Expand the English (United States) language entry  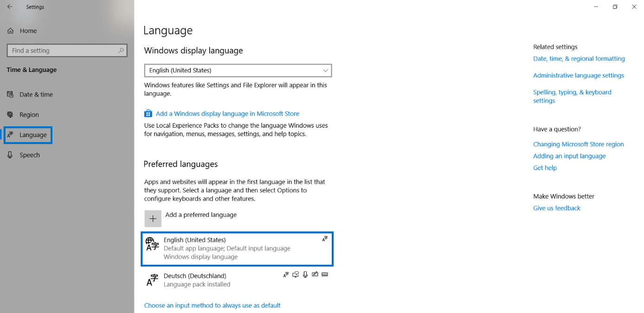(x=237, y=249)
